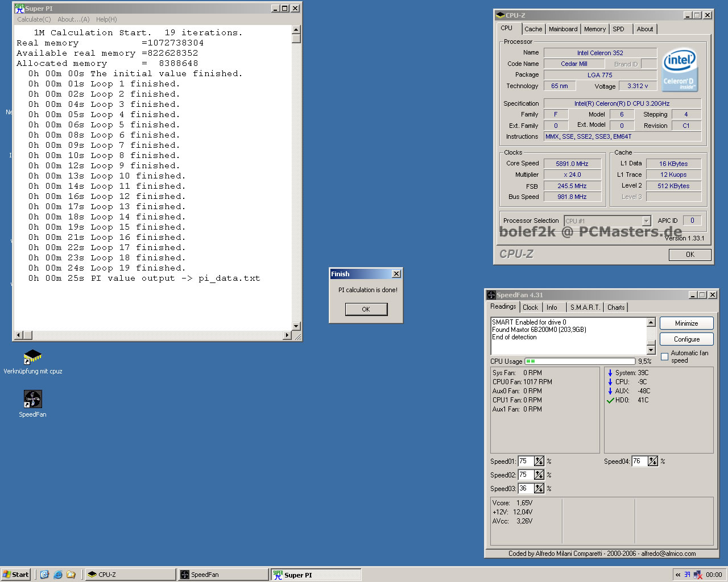Click the Intel Celeron D logo in CPU-Z
The image size is (728, 582).
click(x=680, y=69)
